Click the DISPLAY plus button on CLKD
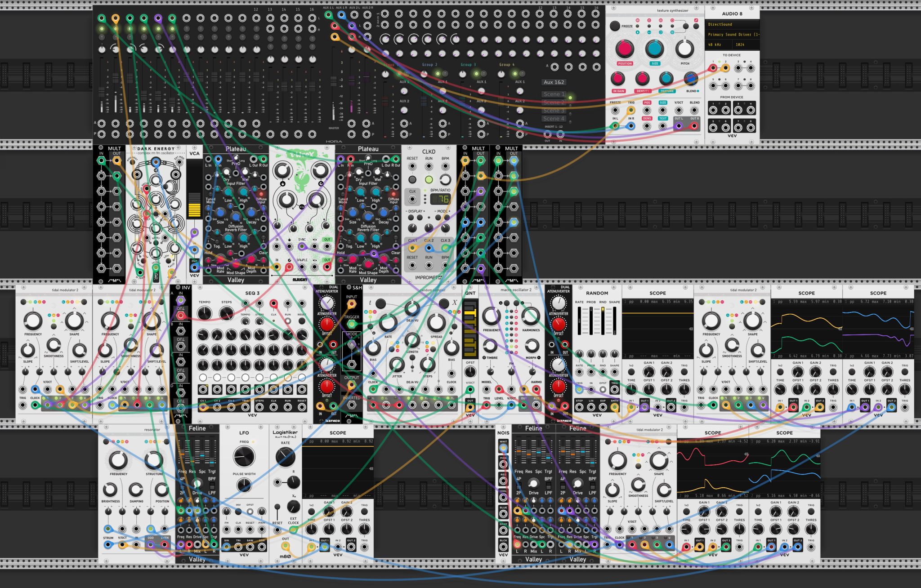 420,218
